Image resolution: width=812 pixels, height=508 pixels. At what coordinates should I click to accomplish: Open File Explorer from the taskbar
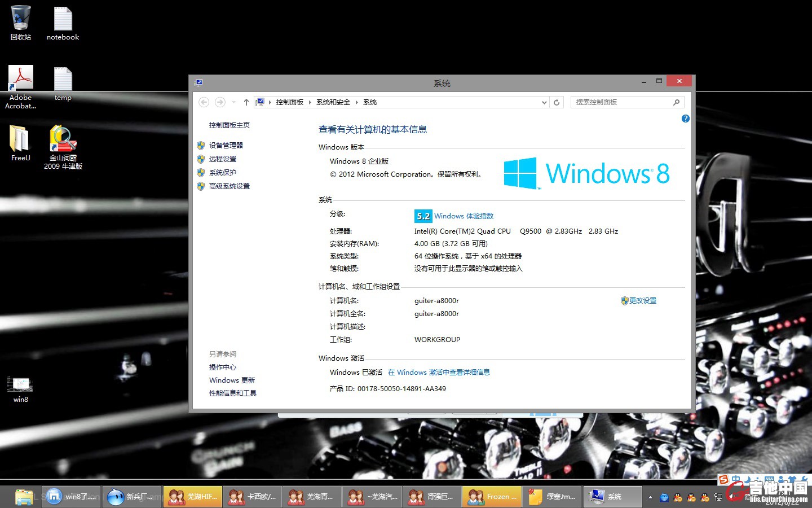[24, 497]
